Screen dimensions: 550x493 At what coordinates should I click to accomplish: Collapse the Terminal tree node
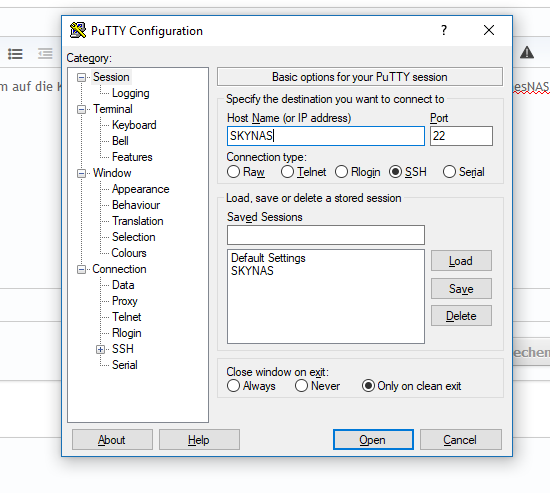(81, 109)
